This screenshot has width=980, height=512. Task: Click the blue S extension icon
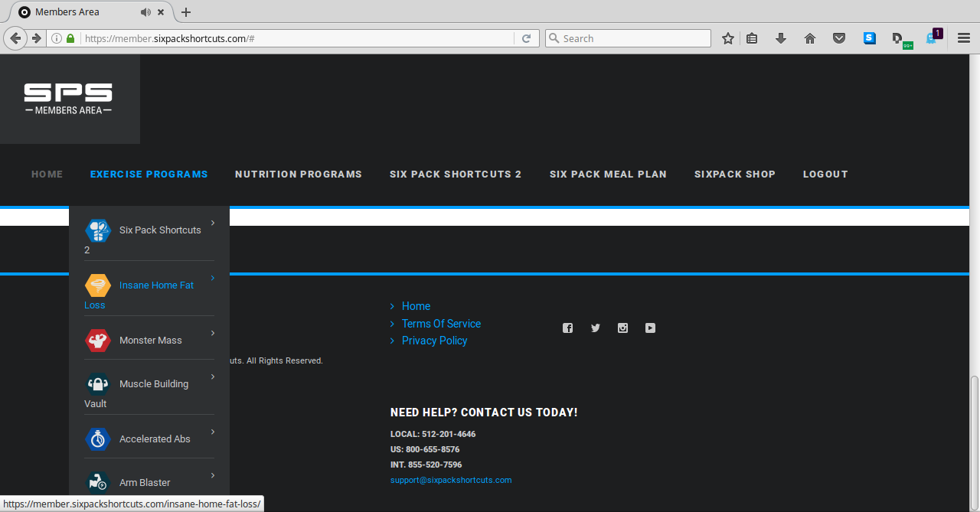(x=870, y=38)
